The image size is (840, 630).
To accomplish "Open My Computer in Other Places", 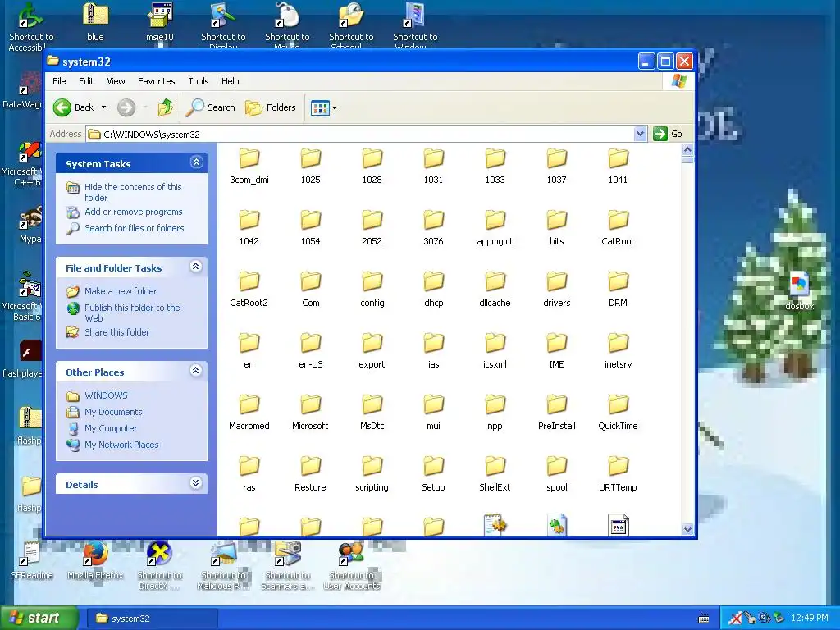I will pos(111,428).
